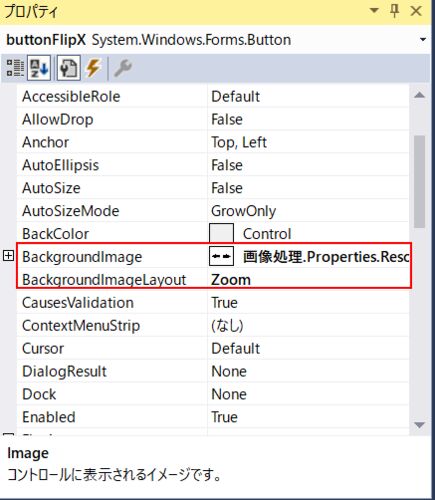Click the BackColor Control color swatch
435x500 pixels.
221,233
